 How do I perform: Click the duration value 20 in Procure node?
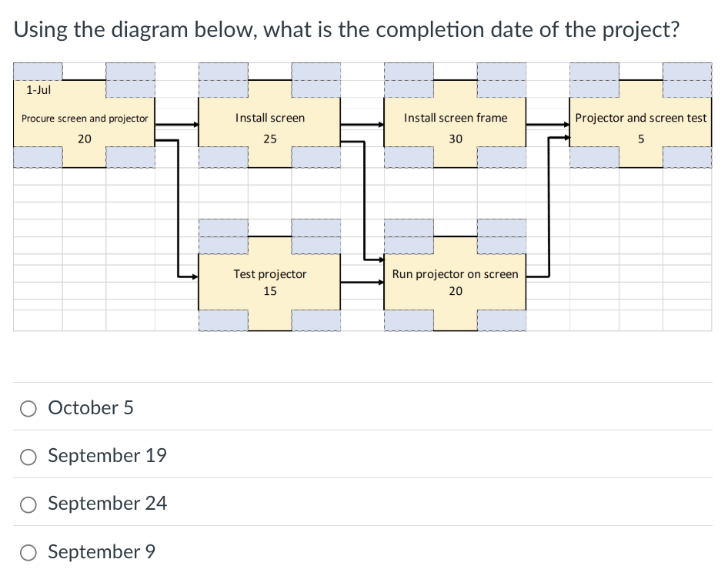(85, 139)
